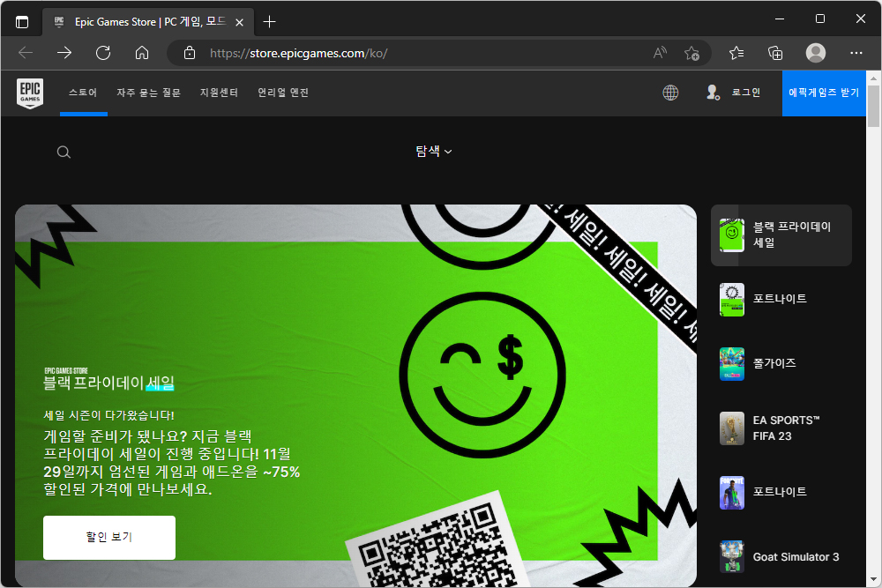This screenshot has width=882, height=588.
Task: Open 자주 묻는 질문 page
Action: pyautogui.click(x=148, y=93)
